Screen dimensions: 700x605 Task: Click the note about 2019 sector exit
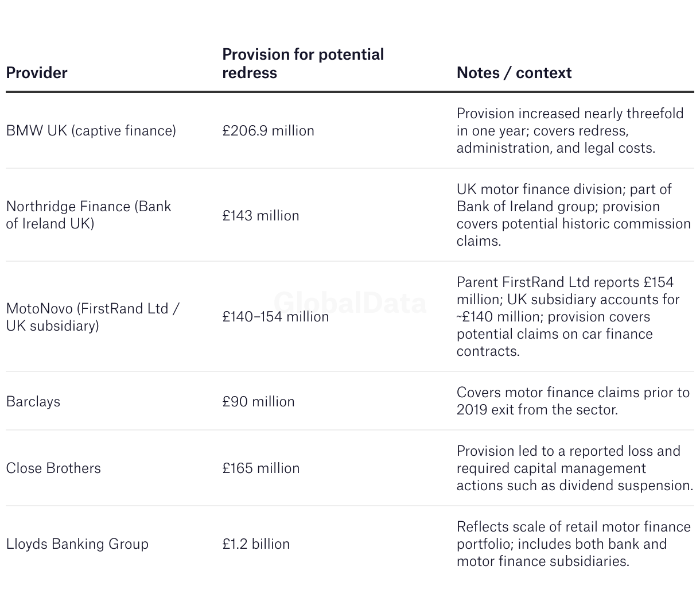pyautogui.click(x=573, y=401)
